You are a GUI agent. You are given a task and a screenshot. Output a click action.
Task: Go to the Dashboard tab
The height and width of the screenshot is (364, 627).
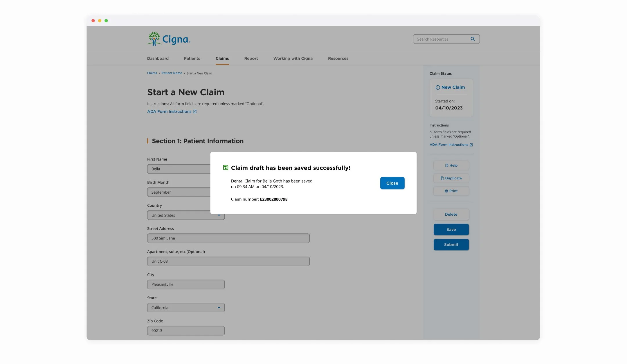click(158, 58)
